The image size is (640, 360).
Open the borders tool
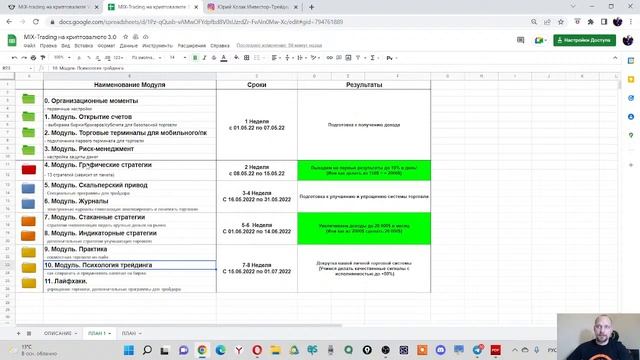(247, 58)
